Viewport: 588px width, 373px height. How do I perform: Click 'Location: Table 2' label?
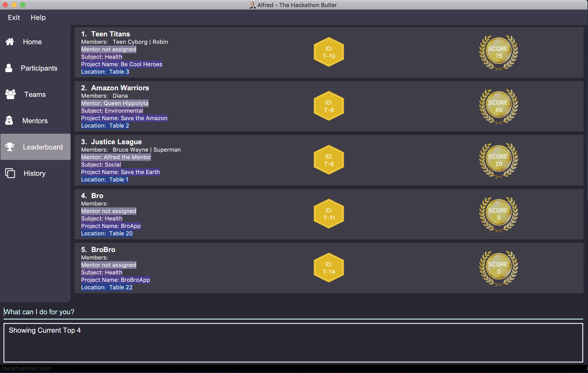coord(105,126)
